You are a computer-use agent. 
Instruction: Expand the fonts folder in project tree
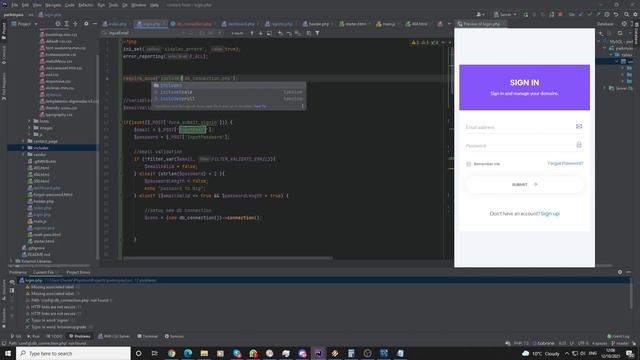coord(29,121)
